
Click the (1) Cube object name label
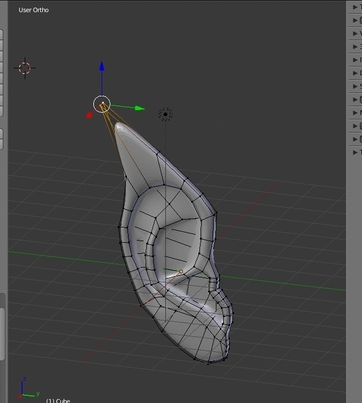point(58,400)
